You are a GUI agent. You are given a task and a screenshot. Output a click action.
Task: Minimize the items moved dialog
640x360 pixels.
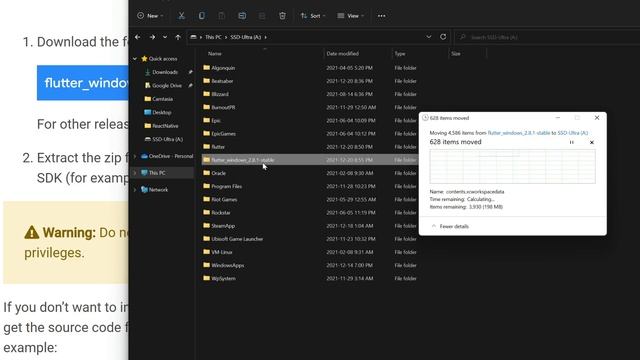[558, 118]
